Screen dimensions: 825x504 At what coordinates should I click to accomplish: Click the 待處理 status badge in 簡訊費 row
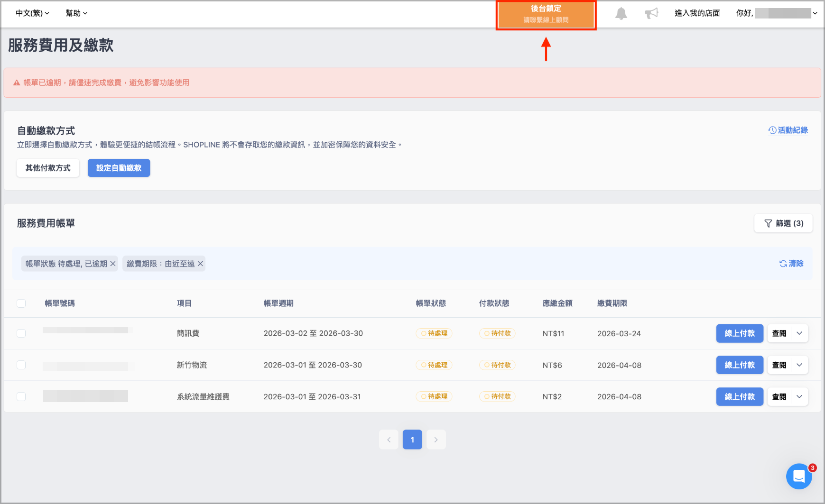tap(434, 333)
